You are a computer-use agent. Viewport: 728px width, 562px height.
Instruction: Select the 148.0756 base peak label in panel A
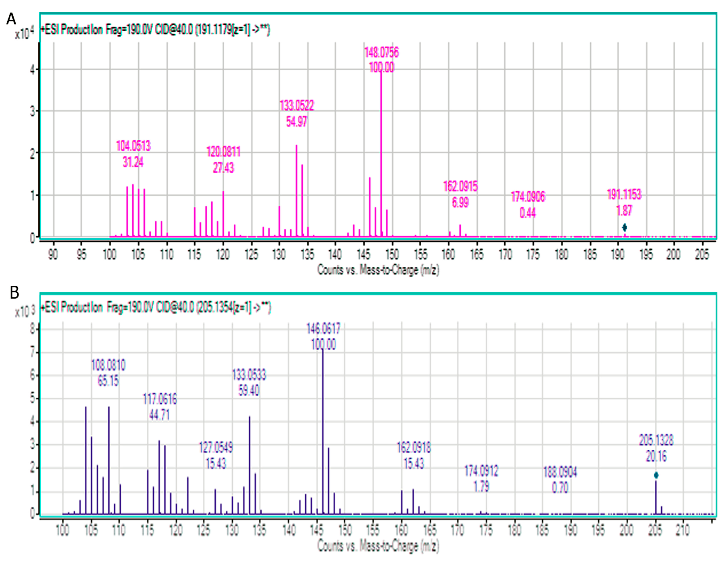tap(381, 53)
